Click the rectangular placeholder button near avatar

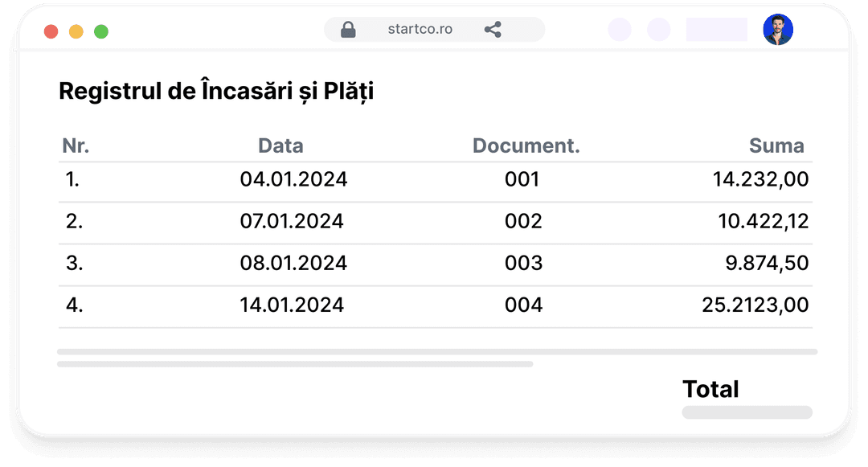click(717, 29)
